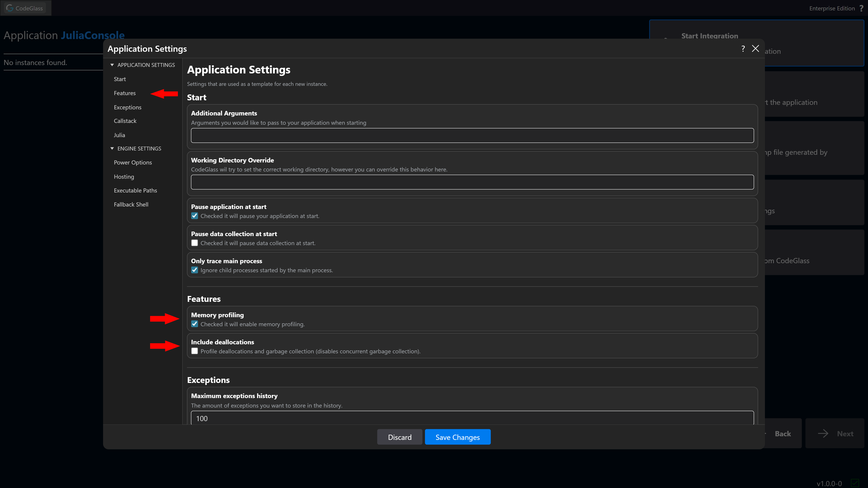Image resolution: width=868 pixels, height=488 pixels.
Task: Open Power Options engine settings
Action: click(133, 162)
